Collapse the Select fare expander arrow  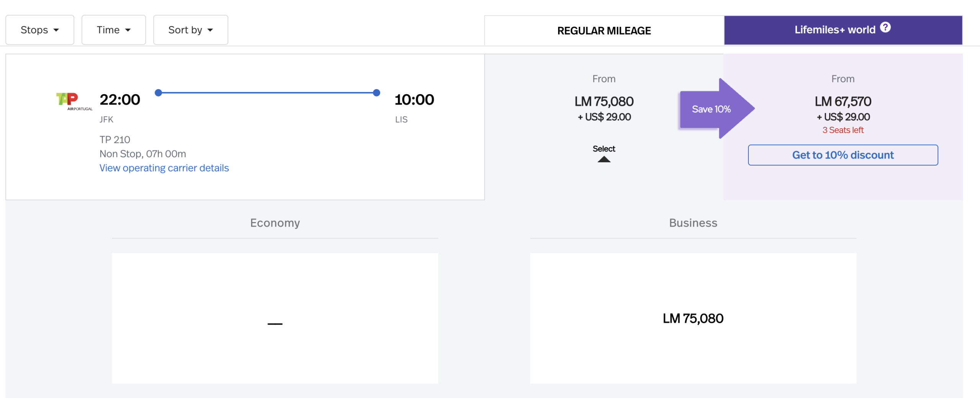(x=604, y=159)
